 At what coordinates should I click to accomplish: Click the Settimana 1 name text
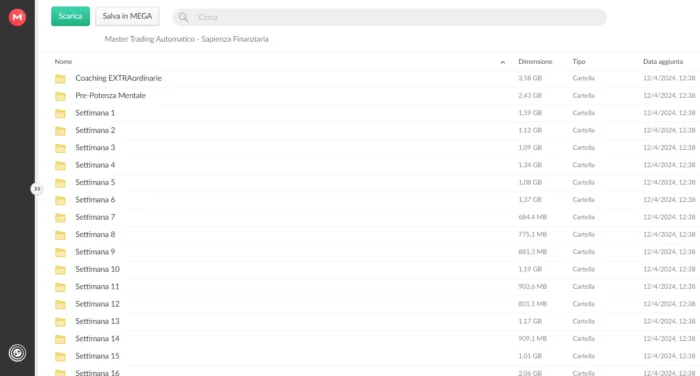(95, 113)
